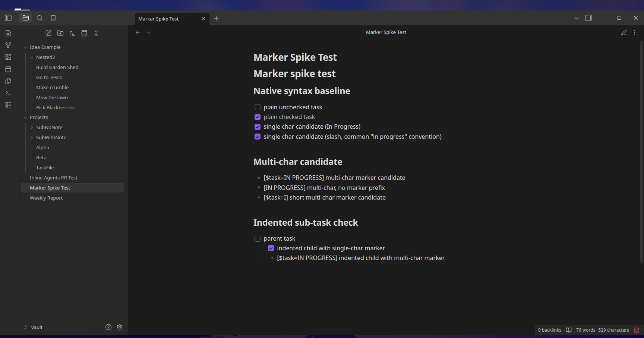Screen dimensions: 644x338
Task: Open more options menu for note
Action: coord(634,32)
